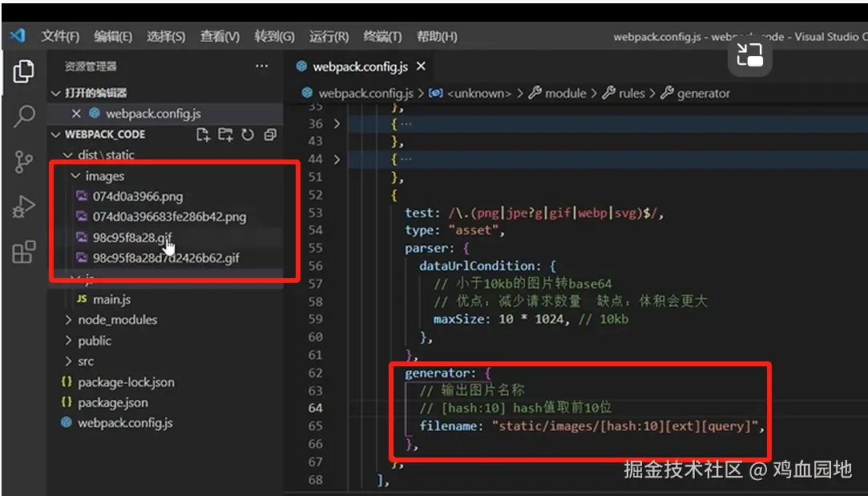Screen dimensions: 868x496
Task: Open the 编辑(E) menu
Action: (x=113, y=37)
